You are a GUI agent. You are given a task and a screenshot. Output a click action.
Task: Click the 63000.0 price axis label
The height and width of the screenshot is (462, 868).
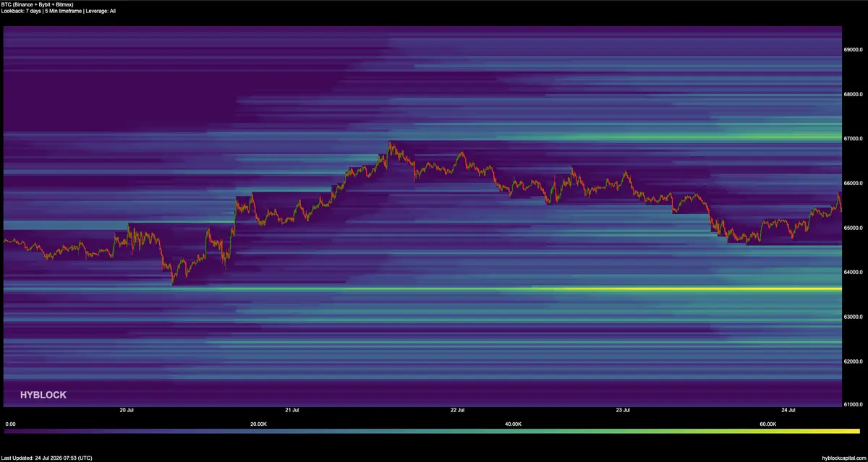pos(854,317)
